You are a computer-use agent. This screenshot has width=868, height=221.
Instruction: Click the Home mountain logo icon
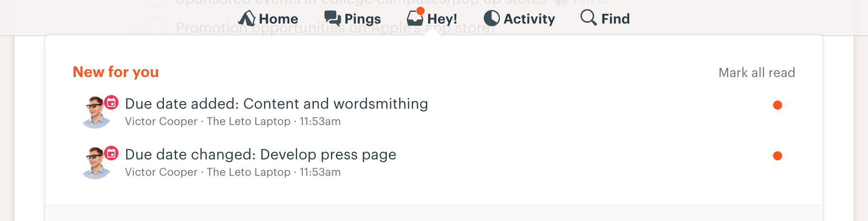[x=247, y=18]
